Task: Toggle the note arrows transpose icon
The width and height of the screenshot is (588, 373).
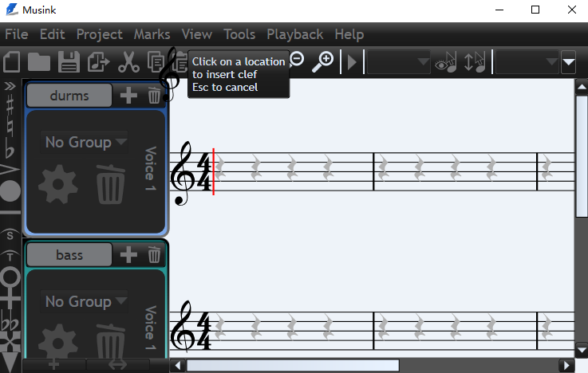Action: [475, 61]
